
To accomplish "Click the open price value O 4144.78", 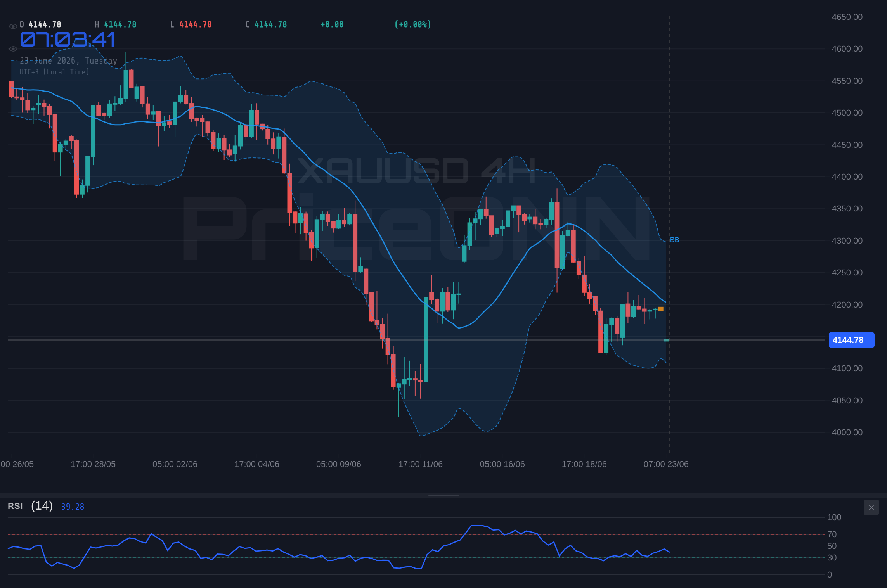I will pyautogui.click(x=40, y=24).
